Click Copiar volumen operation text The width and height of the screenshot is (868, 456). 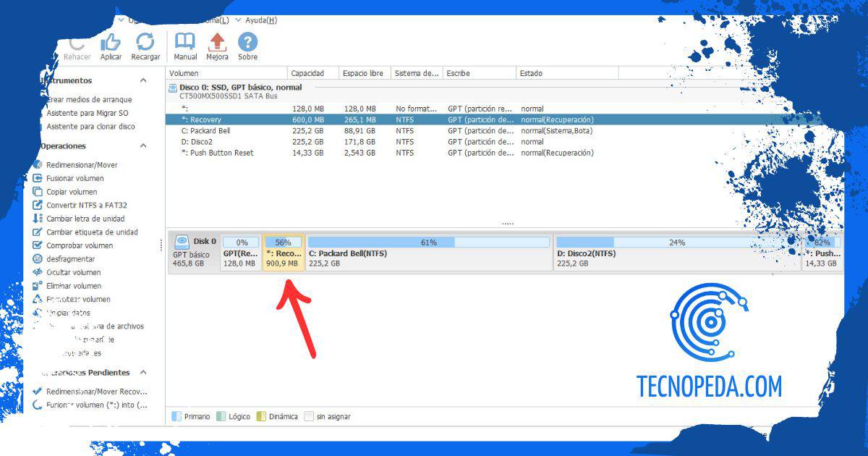72,192
